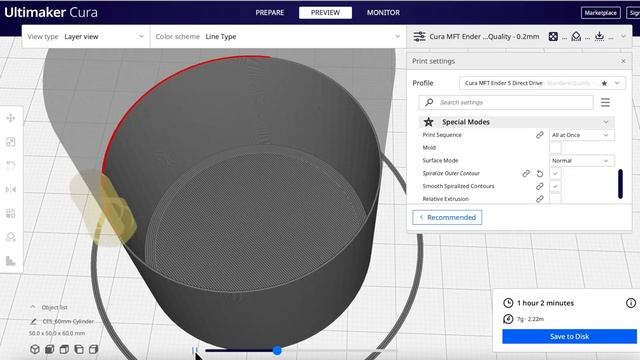This screenshot has height=360, width=640.
Task: Show print time info icon
Action: [x=631, y=303]
